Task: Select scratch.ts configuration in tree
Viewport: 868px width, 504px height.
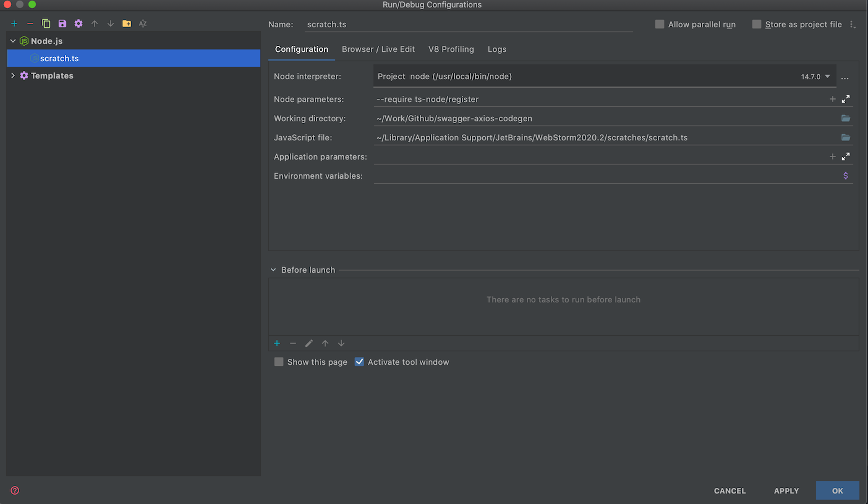Action: coord(134,58)
